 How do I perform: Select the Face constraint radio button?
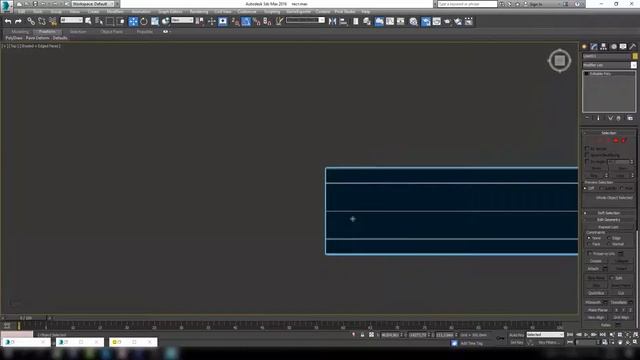point(589,244)
